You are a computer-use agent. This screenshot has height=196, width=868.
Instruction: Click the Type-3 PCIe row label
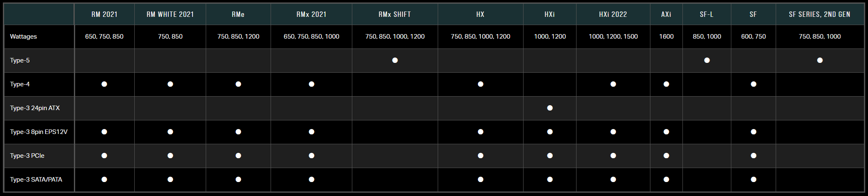(27, 156)
